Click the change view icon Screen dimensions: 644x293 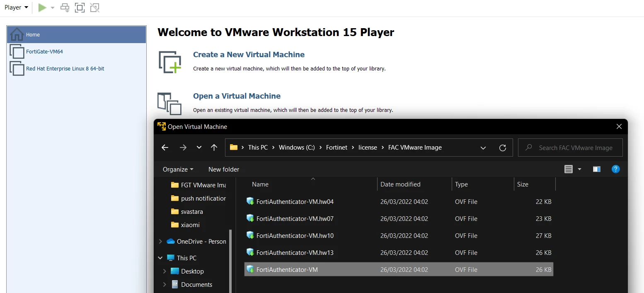pyautogui.click(x=569, y=169)
